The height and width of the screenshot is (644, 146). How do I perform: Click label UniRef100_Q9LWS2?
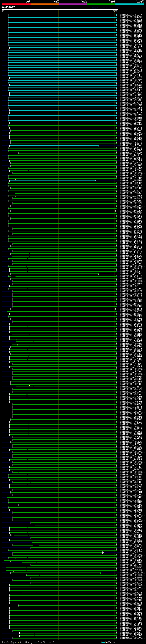(131, 100)
